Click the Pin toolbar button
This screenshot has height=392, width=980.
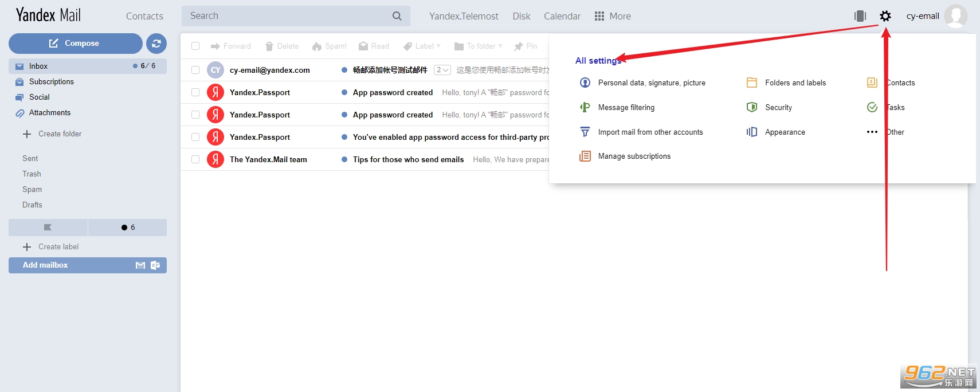pyautogui.click(x=526, y=46)
